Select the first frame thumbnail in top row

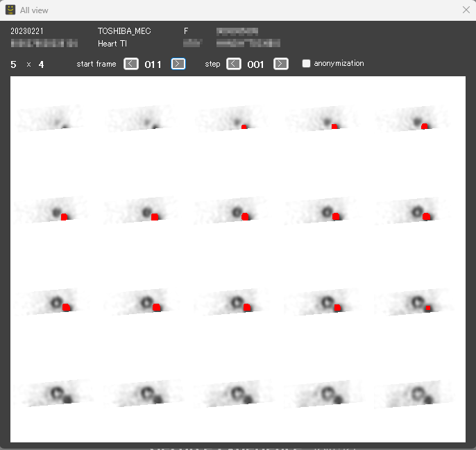click(x=50, y=118)
